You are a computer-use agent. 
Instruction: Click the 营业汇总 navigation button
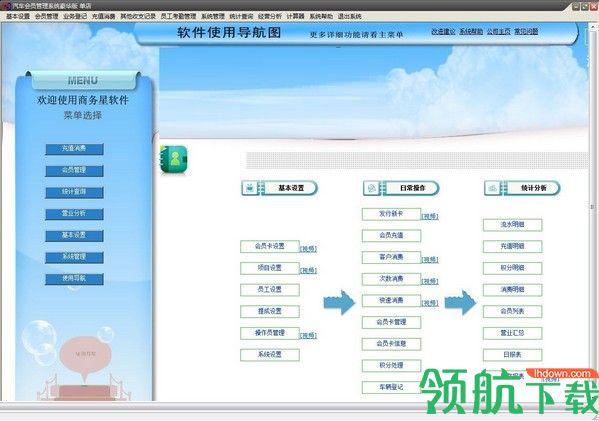pyautogui.click(x=512, y=333)
